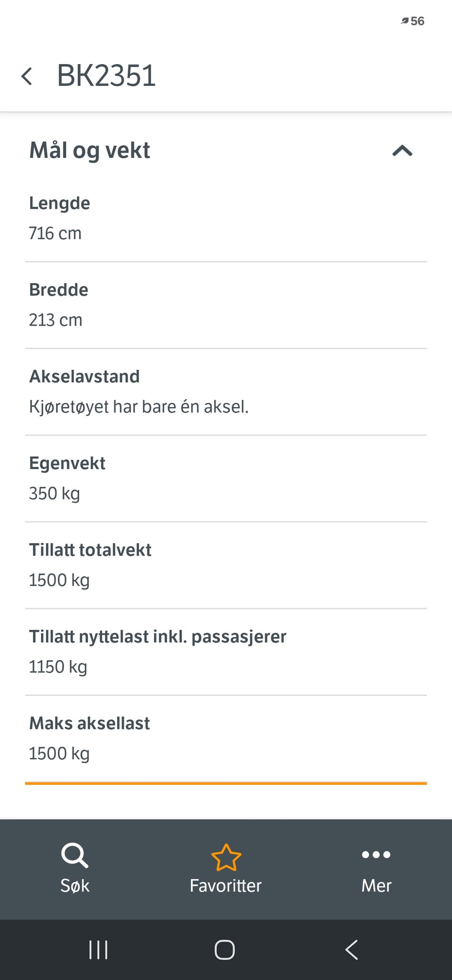Select the Mer tab label
This screenshot has width=452, height=980.
point(376,885)
